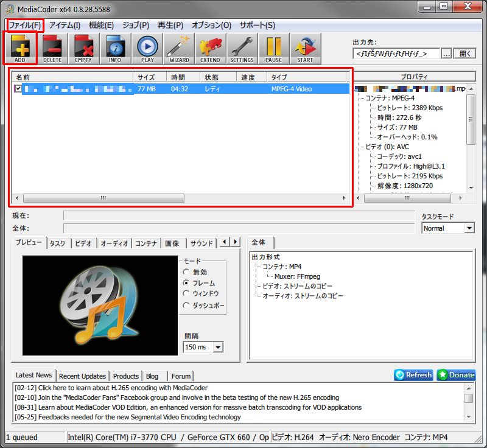This screenshot has width=487, height=448.
Task: Sort file list by サイズ column header
Action: point(150,77)
